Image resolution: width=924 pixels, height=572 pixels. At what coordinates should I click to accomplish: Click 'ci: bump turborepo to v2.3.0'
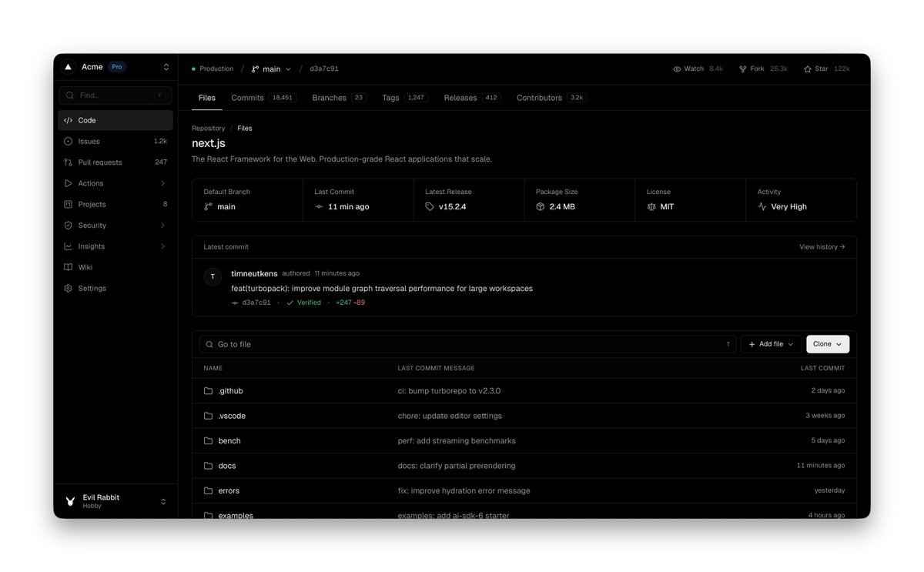[x=449, y=391]
